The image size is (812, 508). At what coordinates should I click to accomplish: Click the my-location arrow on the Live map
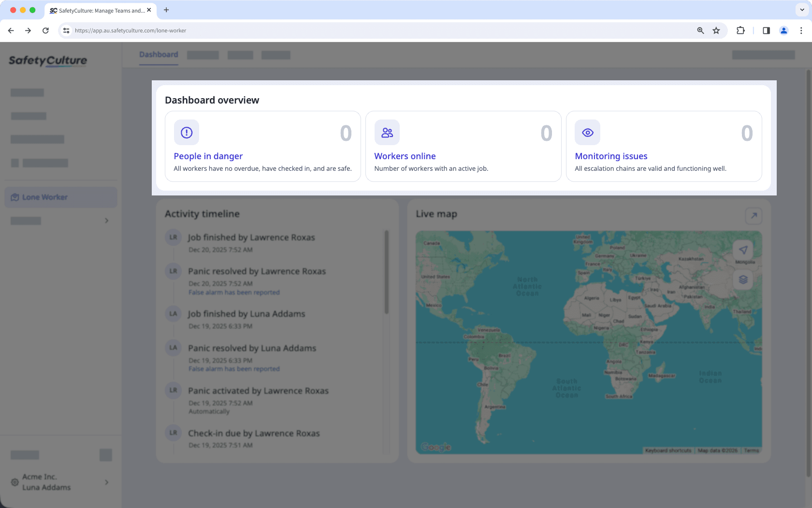(743, 250)
